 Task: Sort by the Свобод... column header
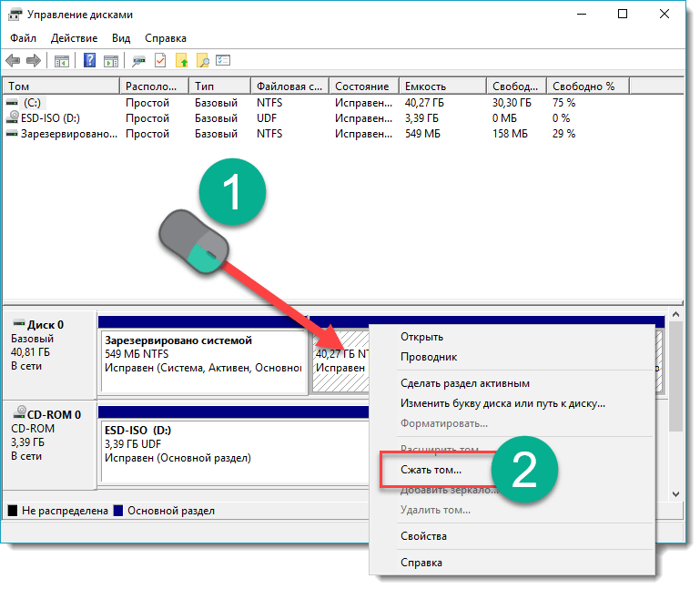coord(517,86)
